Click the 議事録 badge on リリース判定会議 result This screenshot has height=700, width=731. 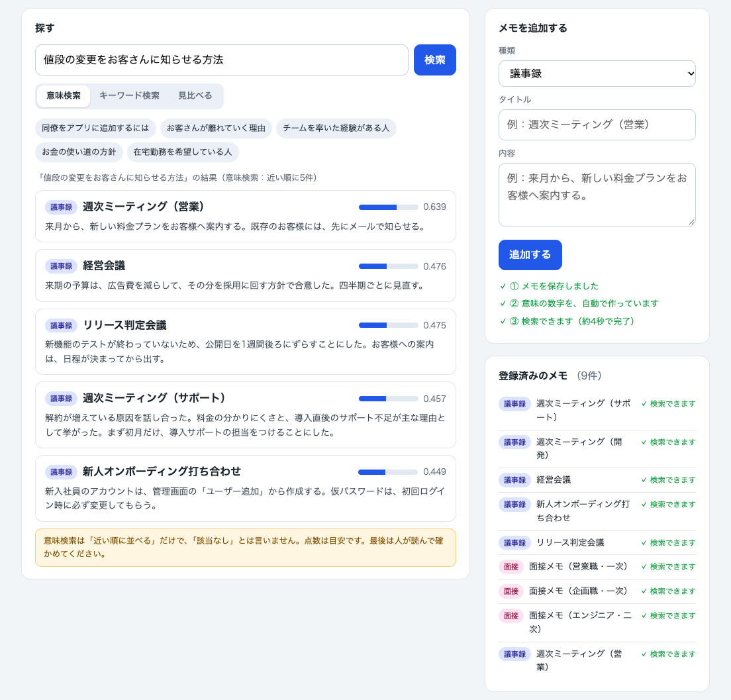[61, 326]
